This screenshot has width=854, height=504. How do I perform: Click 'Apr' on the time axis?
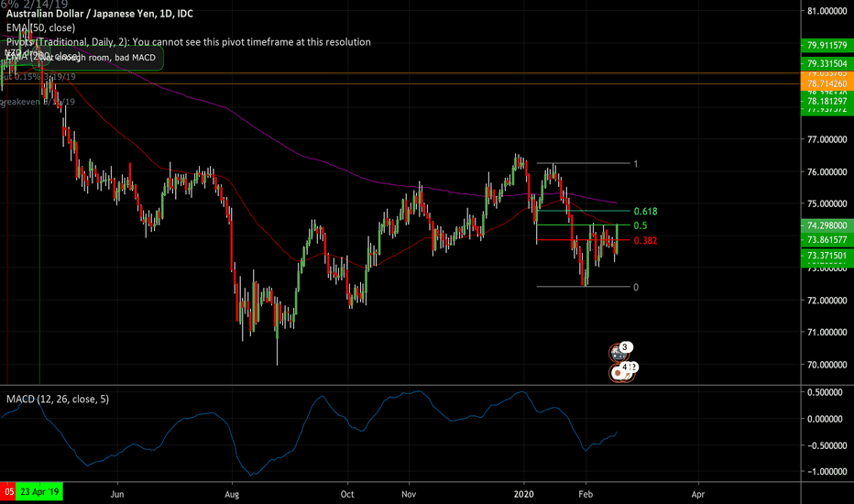[697, 494]
